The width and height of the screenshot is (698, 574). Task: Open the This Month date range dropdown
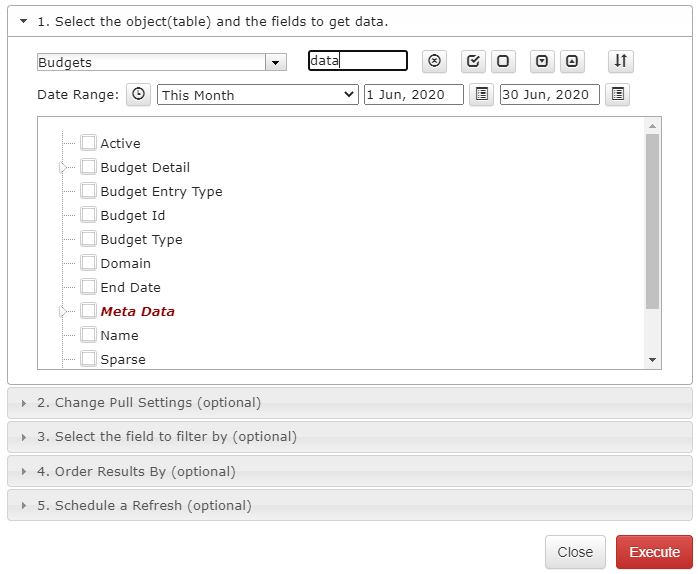pos(258,94)
